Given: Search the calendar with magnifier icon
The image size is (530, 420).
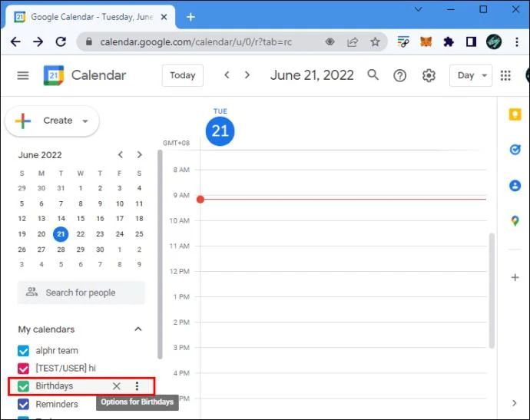Looking at the screenshot, I should point(373,74).
